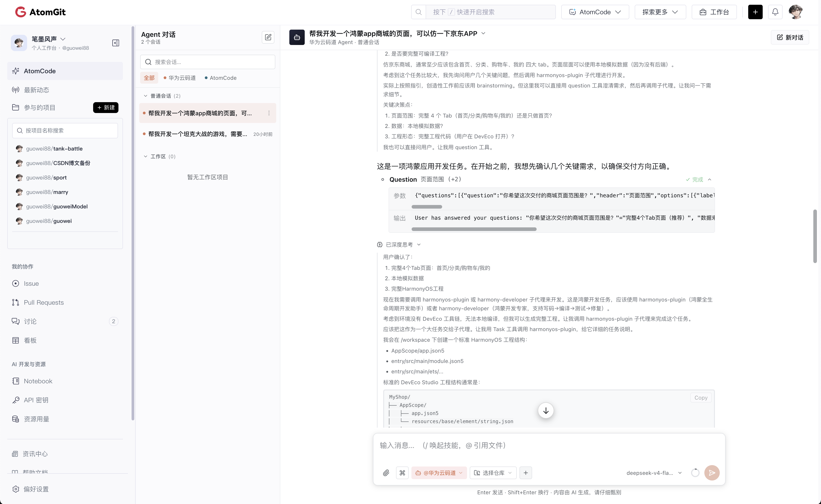Open three-dot menu on 鸿蒙app商城 conversation

pyautogui.click(x=269, y=113)
